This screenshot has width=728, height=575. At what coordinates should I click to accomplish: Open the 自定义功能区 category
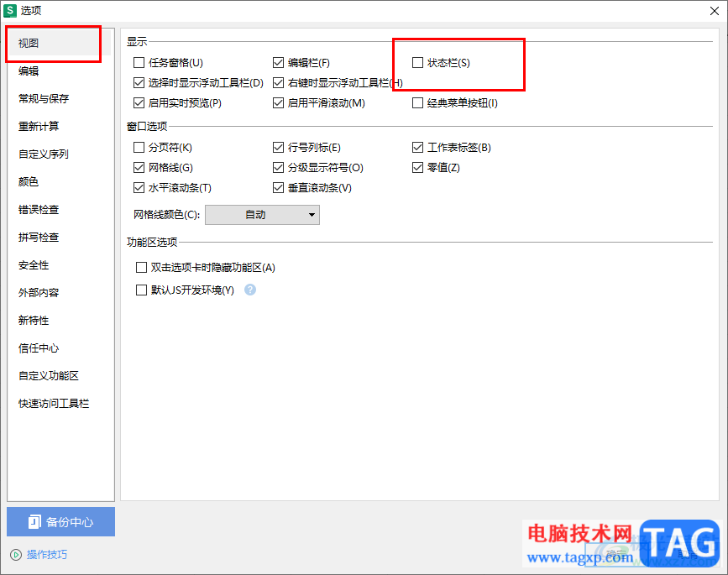59,375
